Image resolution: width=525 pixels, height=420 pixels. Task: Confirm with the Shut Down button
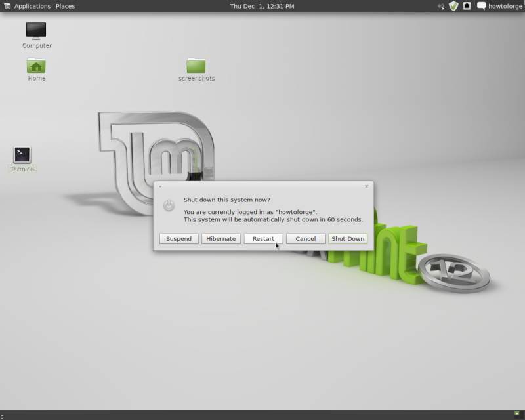348,238
